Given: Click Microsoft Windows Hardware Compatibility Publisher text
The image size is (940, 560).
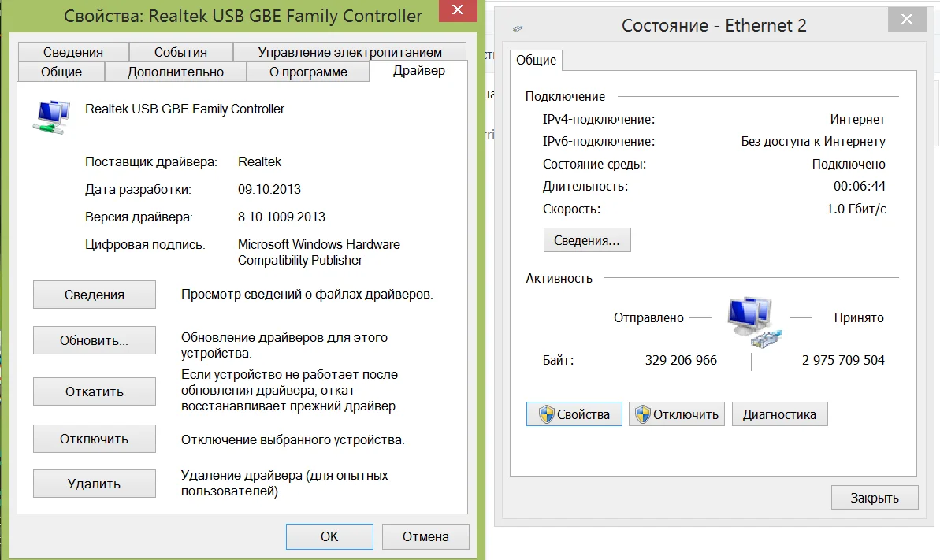Looking at the screenshot, I should click(x=319, y=252).
